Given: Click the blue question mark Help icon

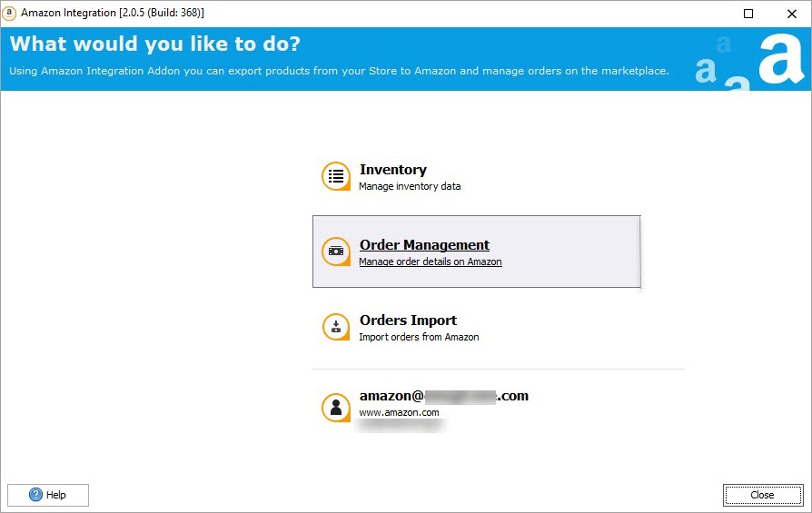Looking at the screenshot, I should [x=35, y=495].
